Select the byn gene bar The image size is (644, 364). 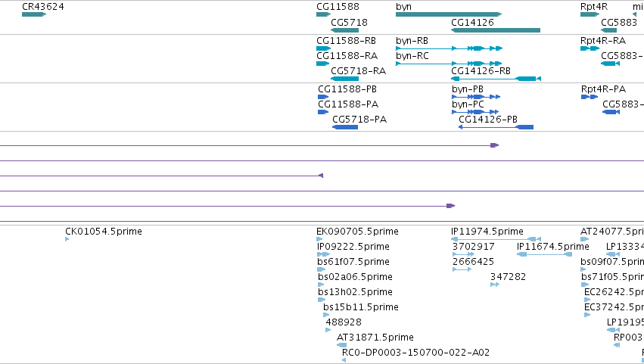click(449, 14)
